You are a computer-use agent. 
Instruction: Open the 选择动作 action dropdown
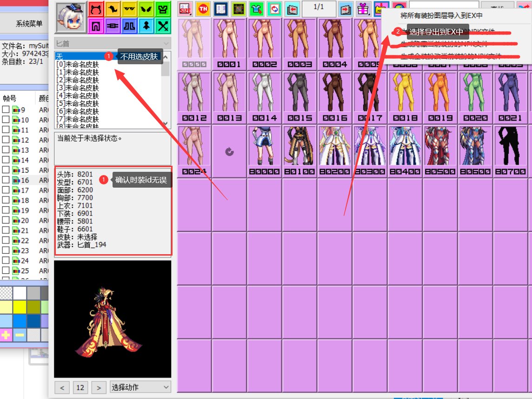click(140, 387)
